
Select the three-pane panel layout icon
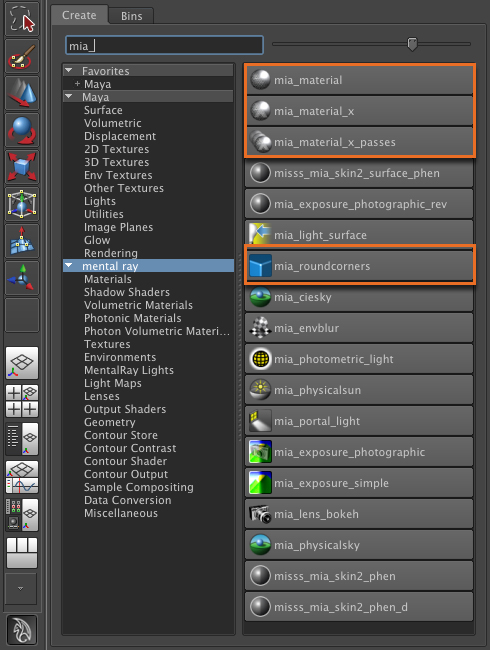[x=22, y=553]
